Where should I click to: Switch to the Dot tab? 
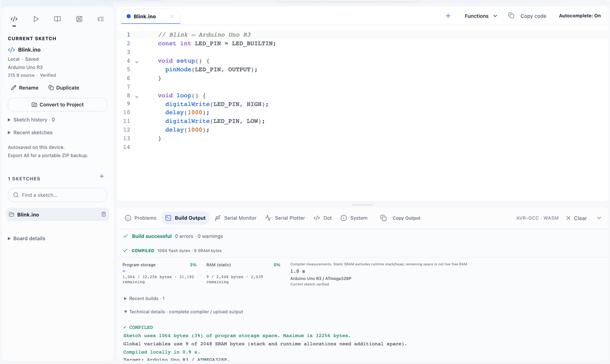coord(323,218)
